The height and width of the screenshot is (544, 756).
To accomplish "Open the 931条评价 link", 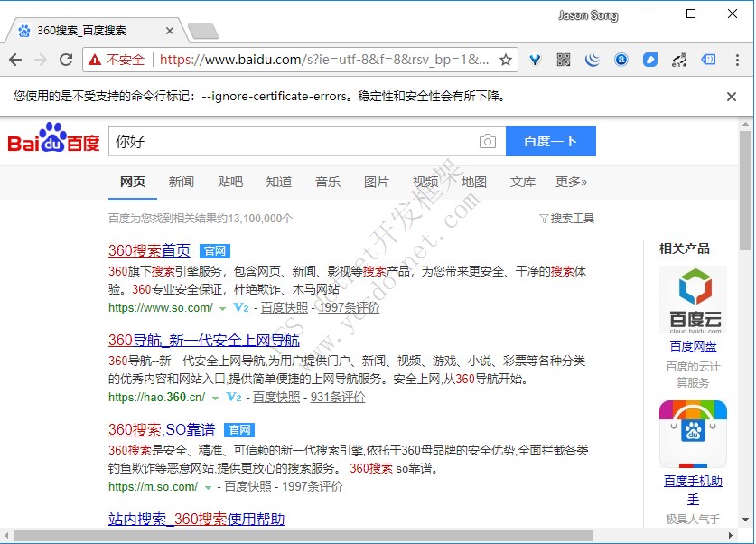I will [338, 398].
